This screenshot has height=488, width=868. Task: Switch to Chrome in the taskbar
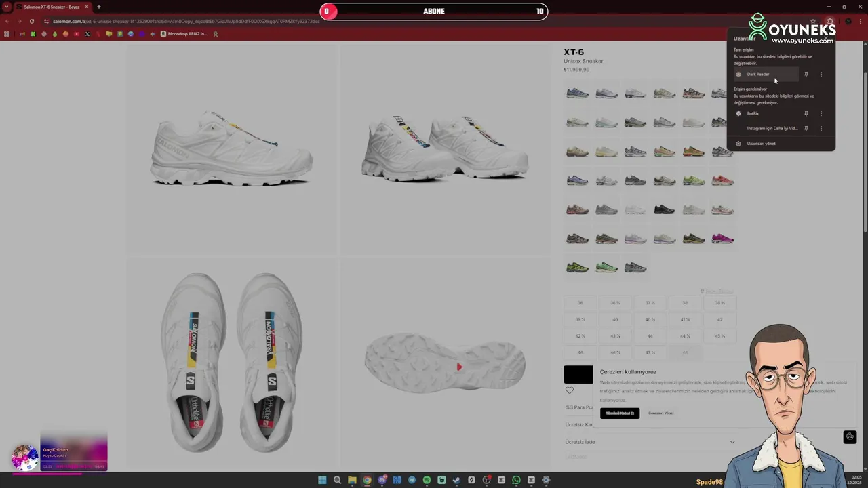(367, 481)
